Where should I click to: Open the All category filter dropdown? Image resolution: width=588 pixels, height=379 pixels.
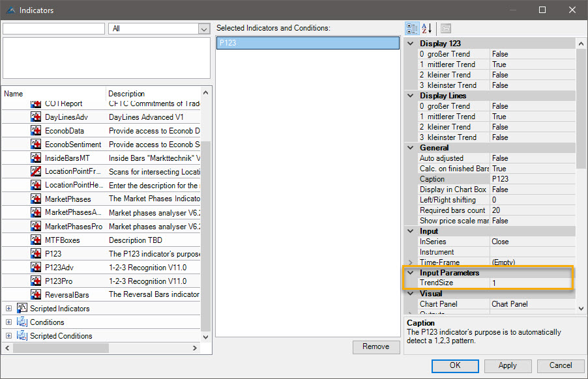[204, 29]
